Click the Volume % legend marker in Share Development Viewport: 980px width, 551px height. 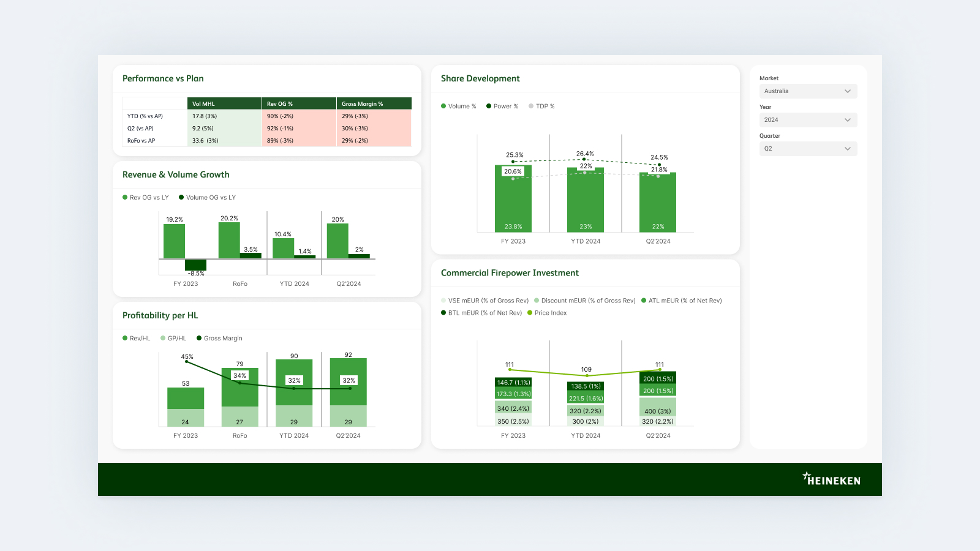[442, 106]
